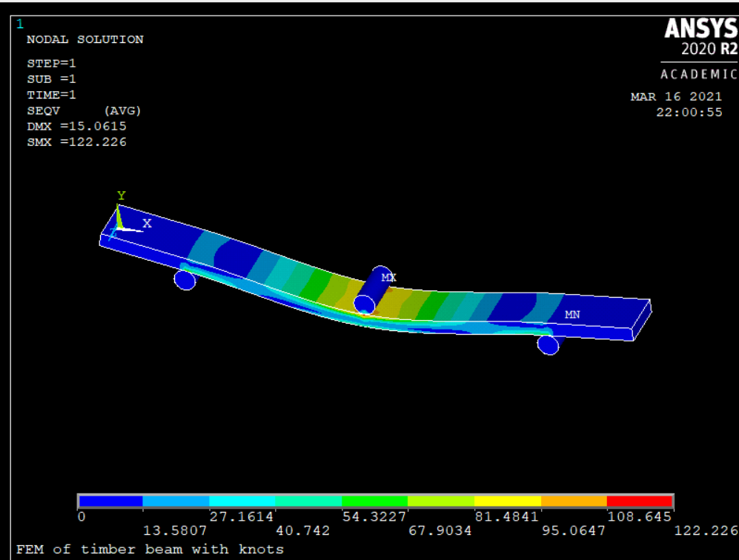Click the legend value 0
The height and width of the screenshot is (560, 739).
point(82,517)
